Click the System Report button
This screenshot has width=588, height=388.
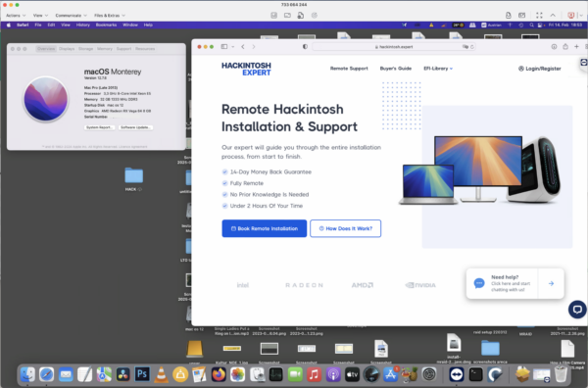click(x=99, y=127)
